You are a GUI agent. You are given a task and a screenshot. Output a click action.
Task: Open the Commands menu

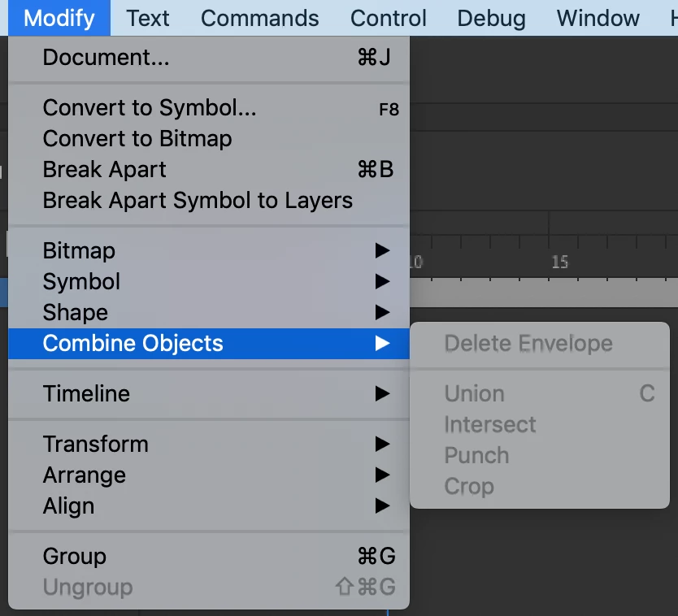click(259, 18)
